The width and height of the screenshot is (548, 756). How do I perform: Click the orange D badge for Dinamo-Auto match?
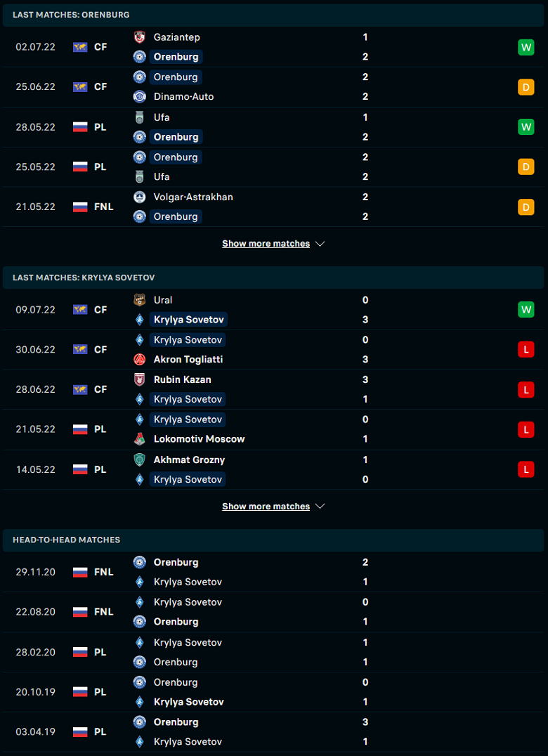pyautogui.click(x=526, y=87)
